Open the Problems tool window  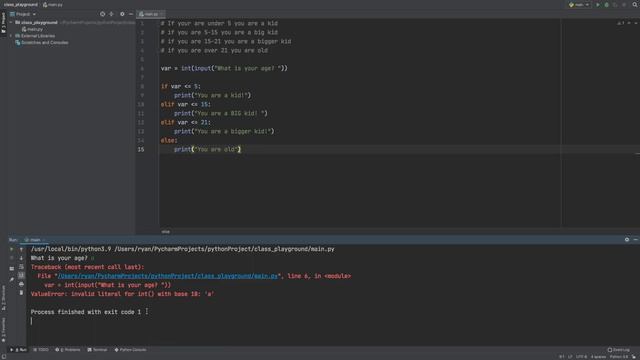(68, 350)
